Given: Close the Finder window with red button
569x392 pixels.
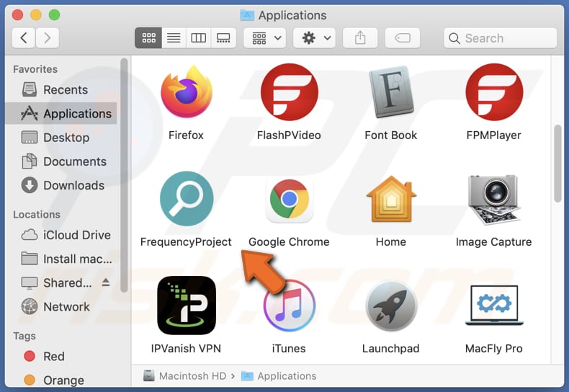Looking at the screenshot, I should 17,15.
